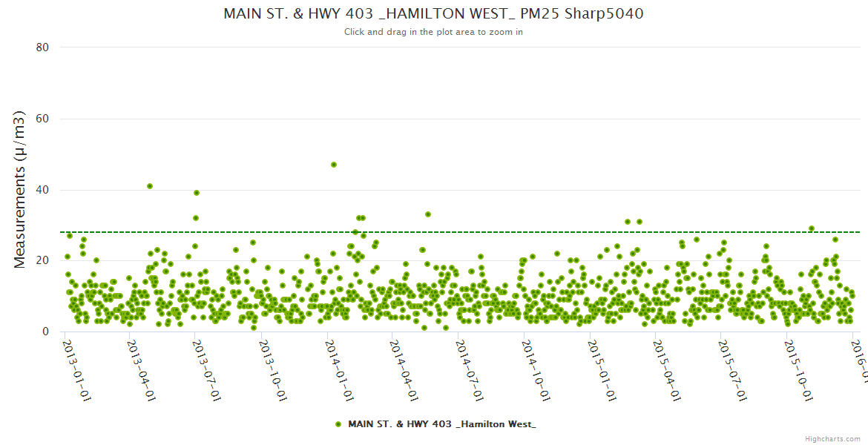Click the green dashed threshold line
Screen dimensions: 868x445
[x=519, y=232]
